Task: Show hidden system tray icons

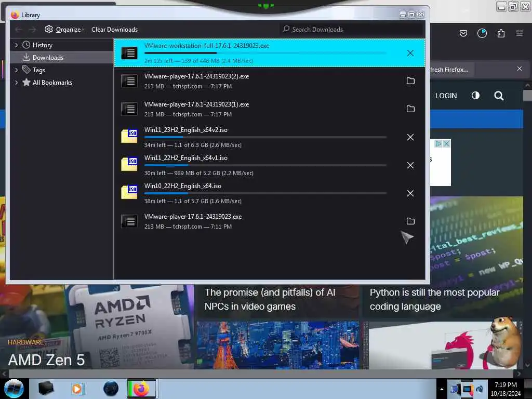Action: 442,390
